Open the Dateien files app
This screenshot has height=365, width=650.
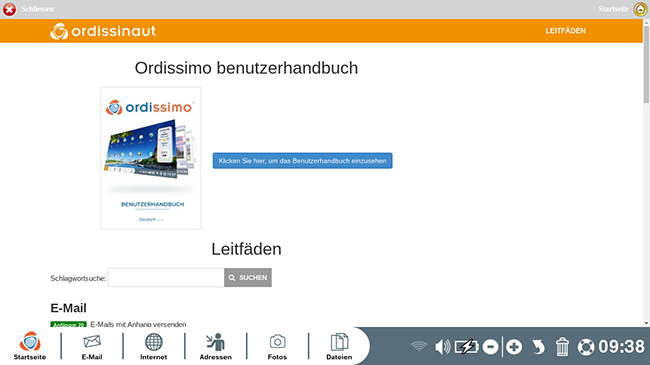point(339,346)
